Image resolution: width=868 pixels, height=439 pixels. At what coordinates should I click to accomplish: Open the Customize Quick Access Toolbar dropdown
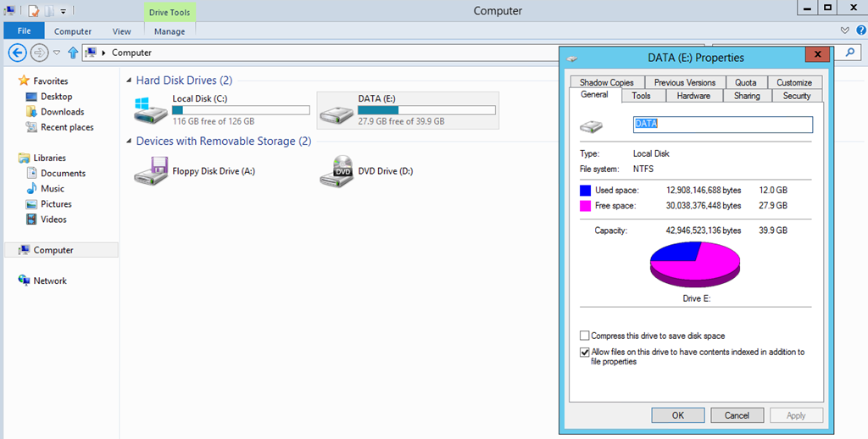(63, 11)
